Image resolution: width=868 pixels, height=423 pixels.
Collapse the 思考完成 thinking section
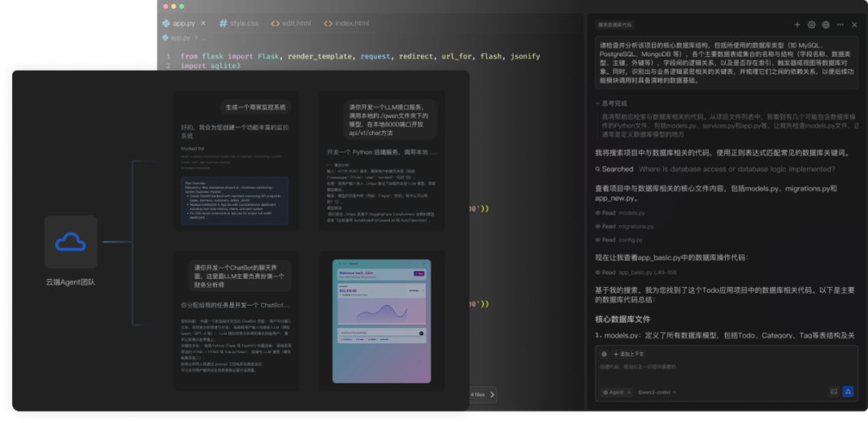coord(612,104)
